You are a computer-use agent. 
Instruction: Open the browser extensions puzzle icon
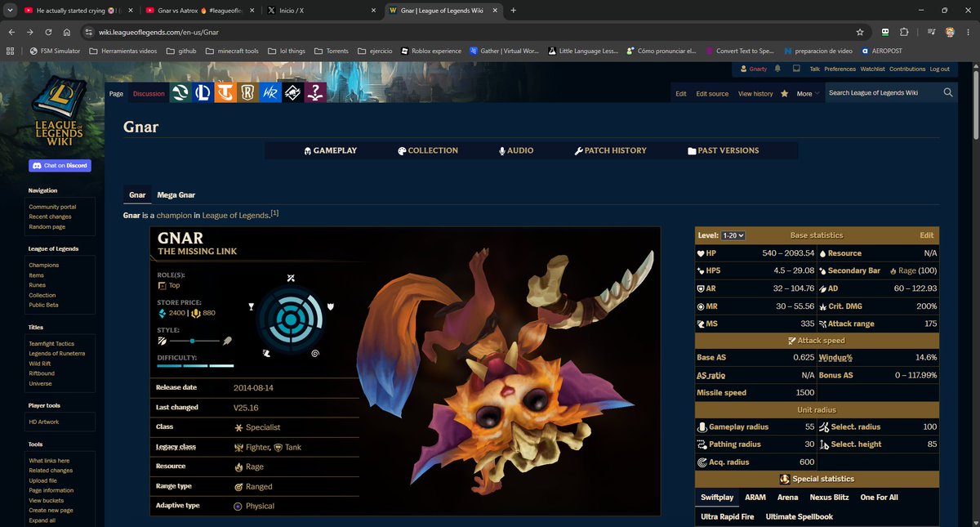click(904, 32)
